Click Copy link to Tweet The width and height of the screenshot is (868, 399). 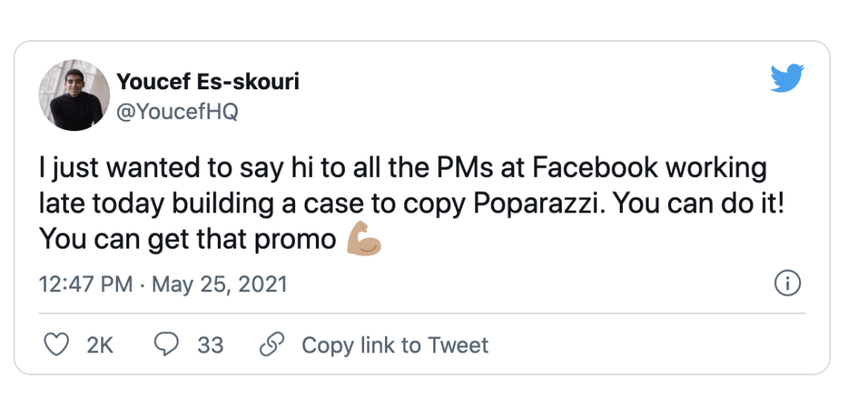tap(395, 345)
